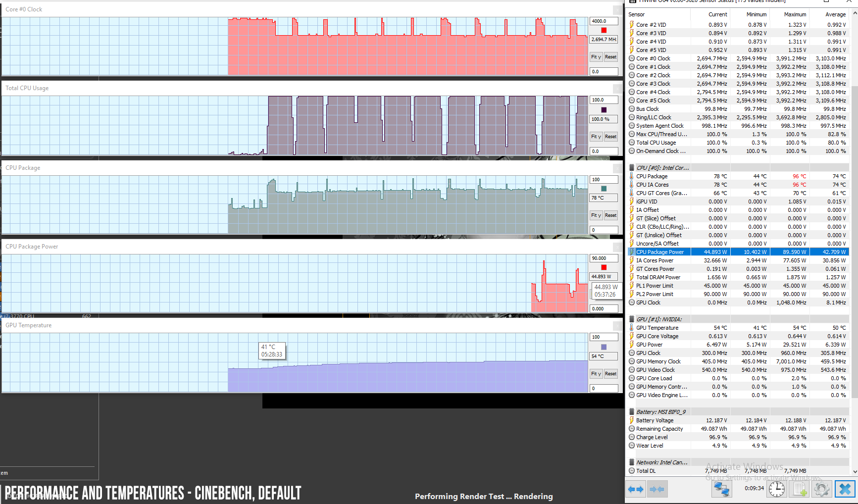Click Reset in GPU Temperature graph
Screen dimensions: 858x504
(611, 374)
